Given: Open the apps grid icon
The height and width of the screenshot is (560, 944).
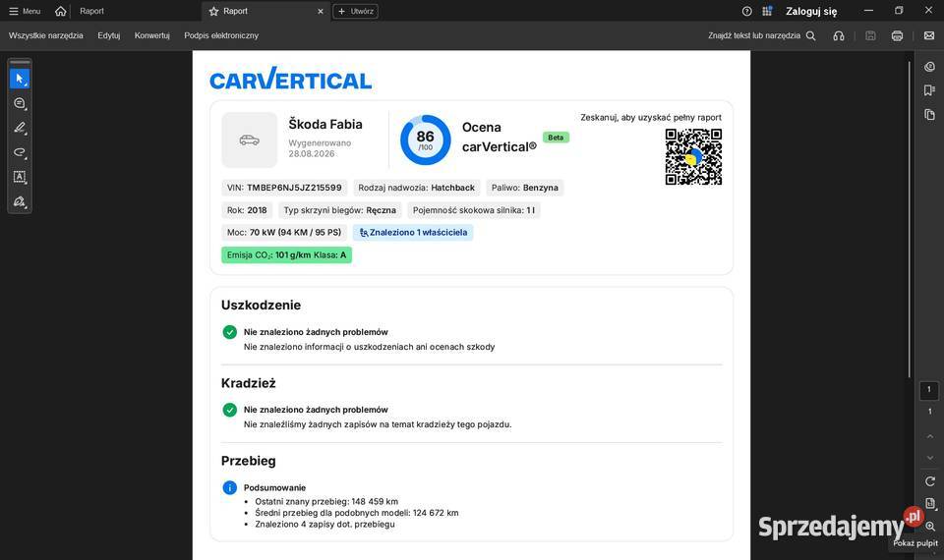Looking at the screenshot, I should point(767,11).
